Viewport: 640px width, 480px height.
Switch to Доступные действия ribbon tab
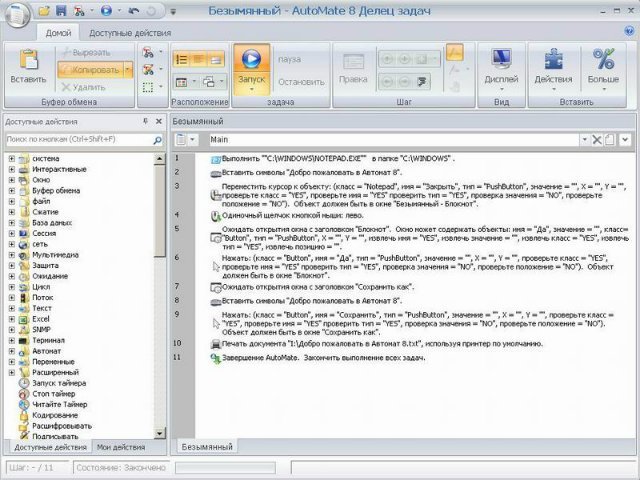pos(130,33)
